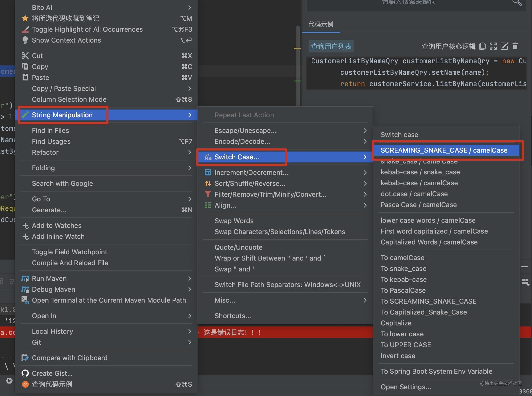Expand Copy / Paste Special submenu
The height and width of the screenshot is (396, 532).
pos(190,88)
